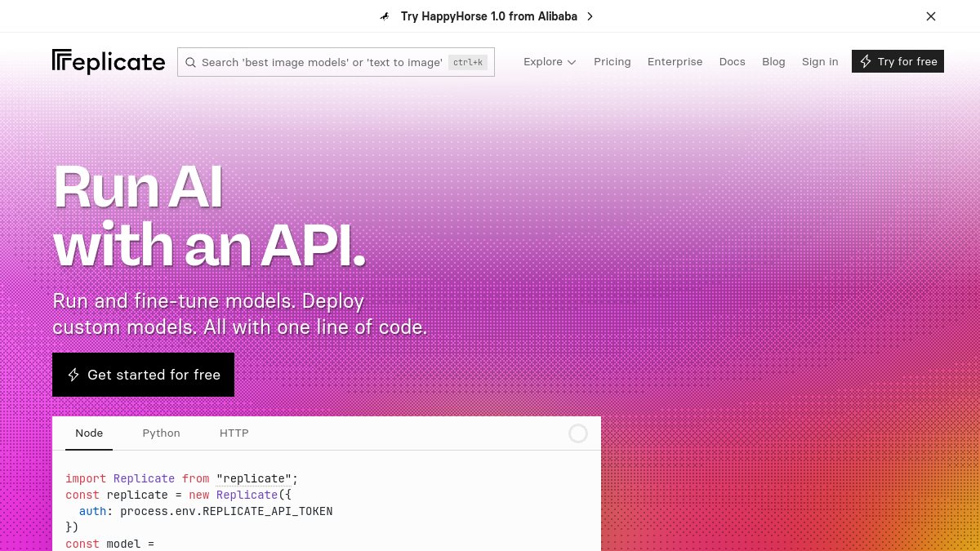Visit the Blog page
The width and height of the screenshot is (980, 551).
(773, 62)
